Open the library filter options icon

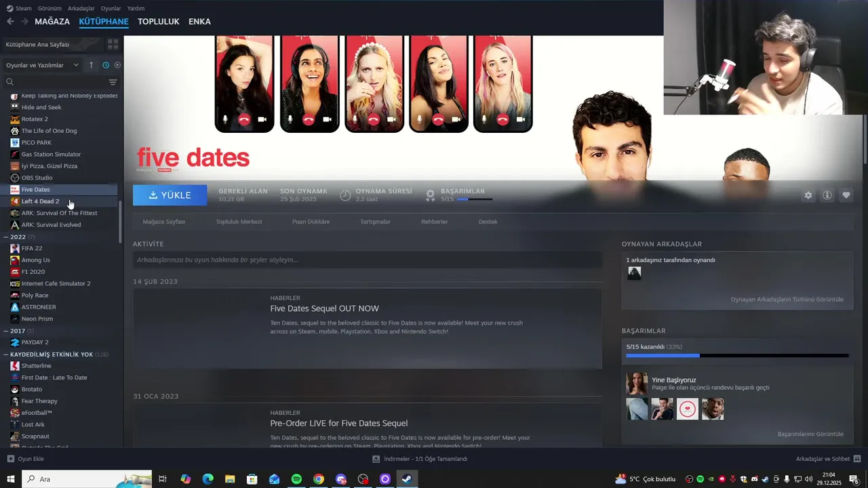point(113,82)
